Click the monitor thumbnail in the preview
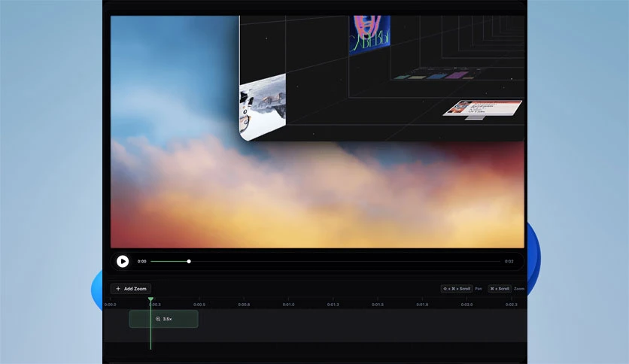This screenshot has height=364, width=629. pos(482,110)
